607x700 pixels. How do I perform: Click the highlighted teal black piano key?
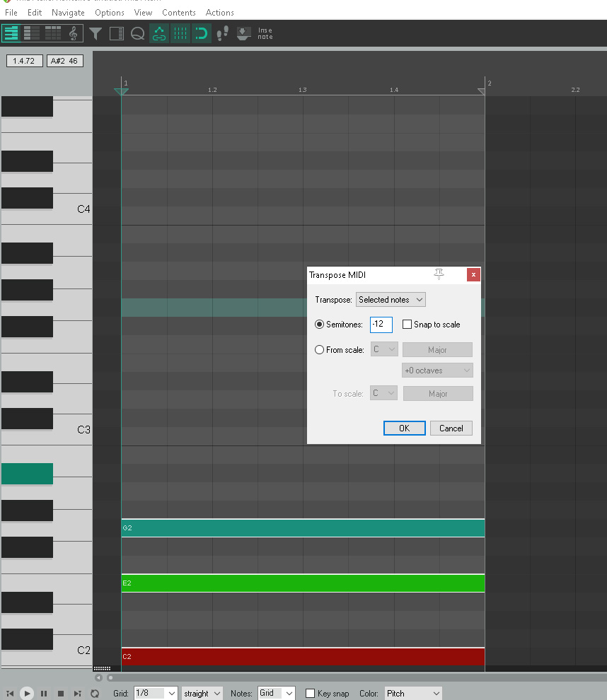pyautogui.click(x=28, y=474)
